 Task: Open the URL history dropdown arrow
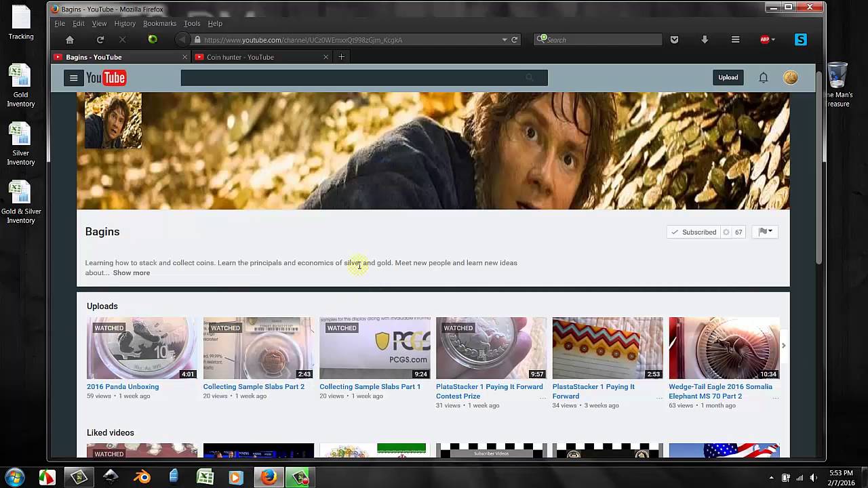505,40
